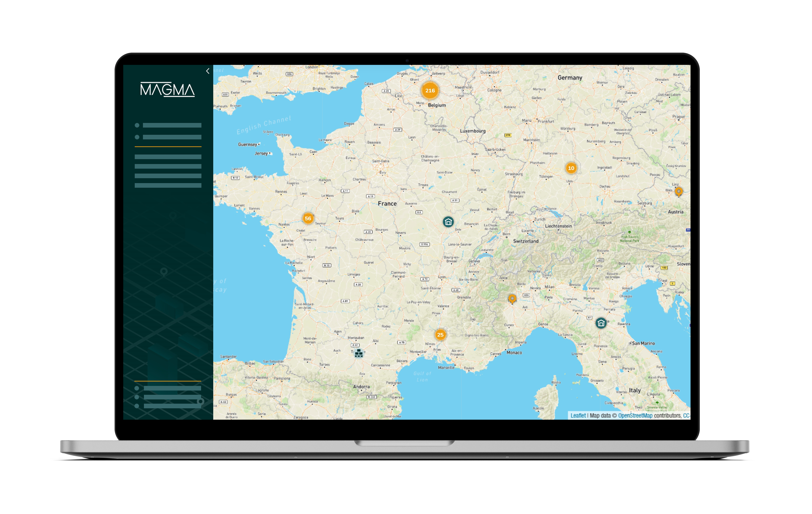Screen dimensions: 812x514
Task: Click the France label on the map
Action: pos(387,204)
